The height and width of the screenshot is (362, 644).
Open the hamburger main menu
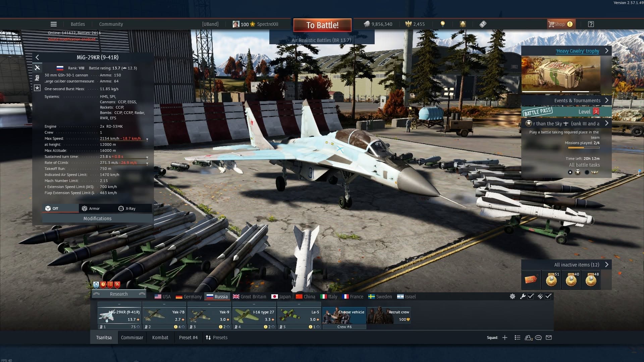54,24
